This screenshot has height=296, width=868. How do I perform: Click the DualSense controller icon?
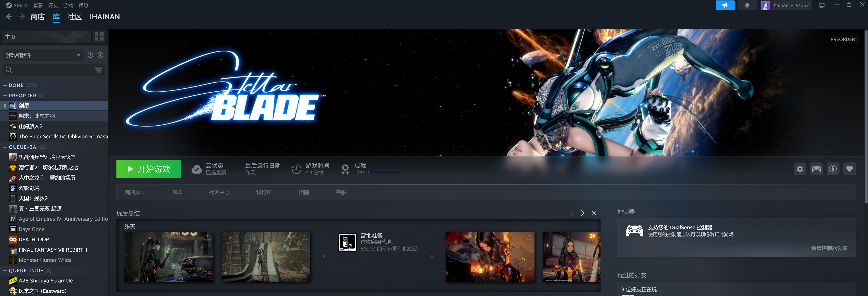[x=634, y=231]
